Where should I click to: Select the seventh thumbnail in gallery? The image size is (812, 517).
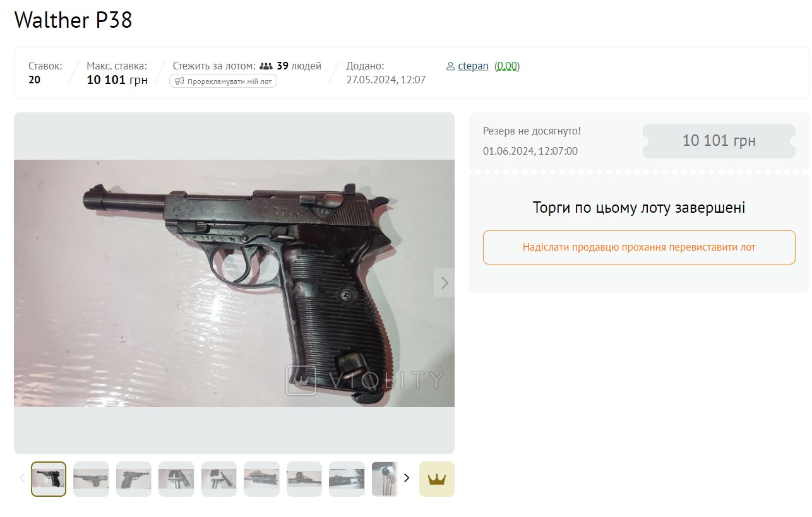coord(304,479)
